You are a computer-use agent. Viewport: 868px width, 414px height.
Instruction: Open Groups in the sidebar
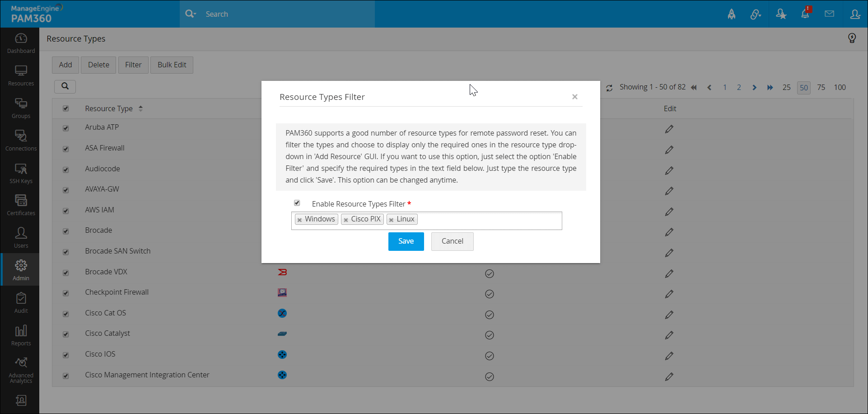21,109
